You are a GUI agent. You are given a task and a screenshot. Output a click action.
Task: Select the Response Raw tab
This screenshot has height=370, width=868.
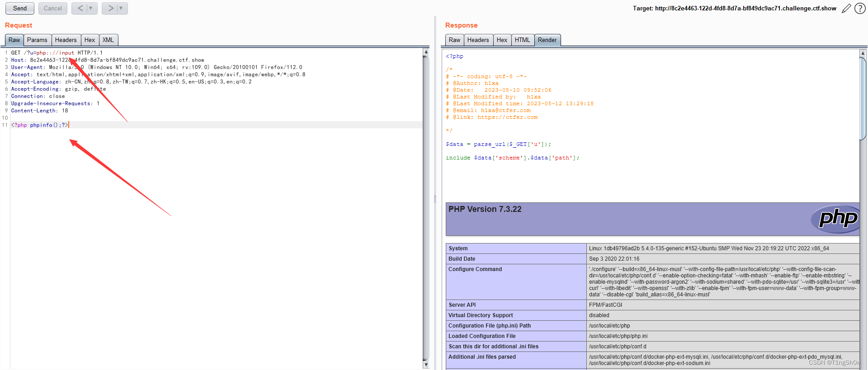[x=455, y=40]
